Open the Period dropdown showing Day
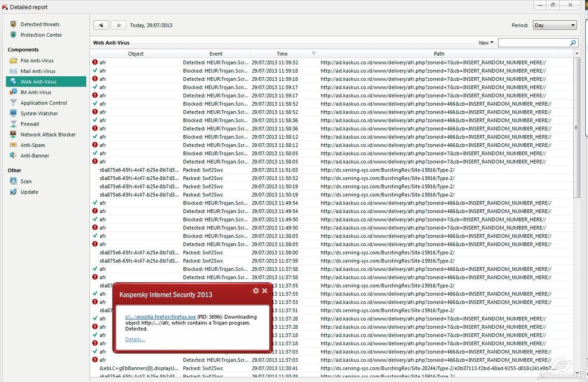Viewport: 588px width, 382px height. coord(555,25)
